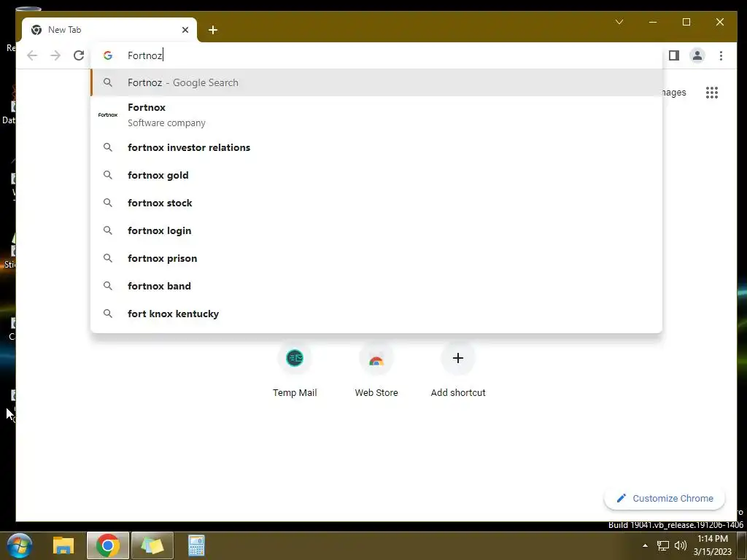
Task: Open the taskbar clock and date
Action: 713,545
